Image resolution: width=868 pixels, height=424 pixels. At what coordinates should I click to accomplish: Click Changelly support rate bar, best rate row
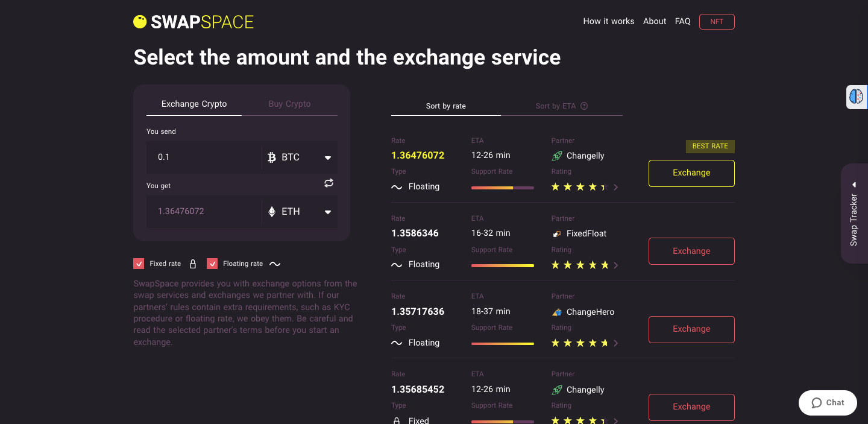click(x=503, y=188)
